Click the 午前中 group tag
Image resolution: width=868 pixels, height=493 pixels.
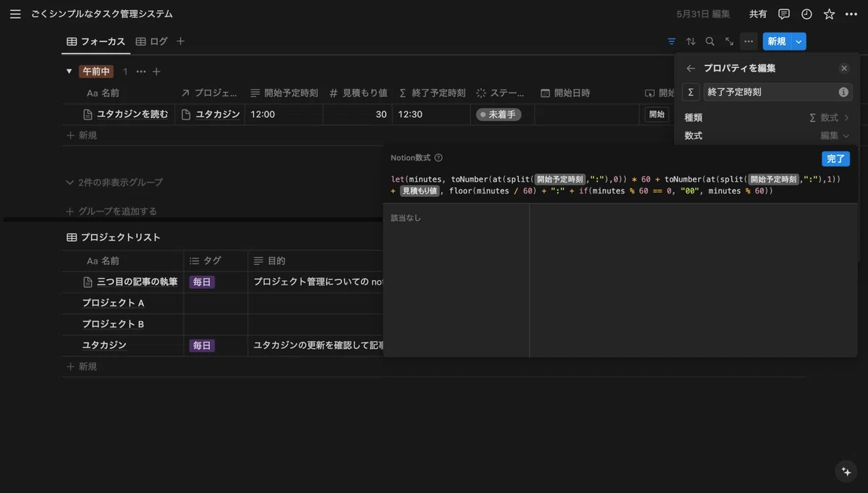tap(96, 72)
